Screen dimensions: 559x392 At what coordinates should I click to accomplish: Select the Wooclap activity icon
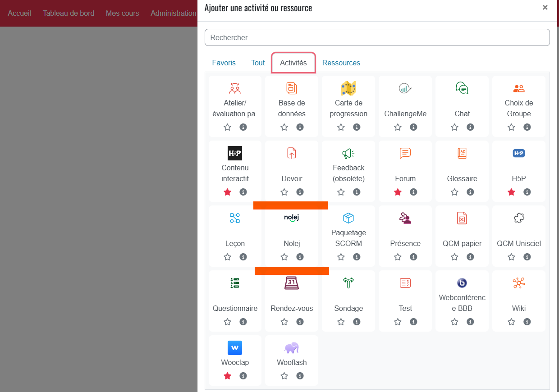(x=235, y=348)
